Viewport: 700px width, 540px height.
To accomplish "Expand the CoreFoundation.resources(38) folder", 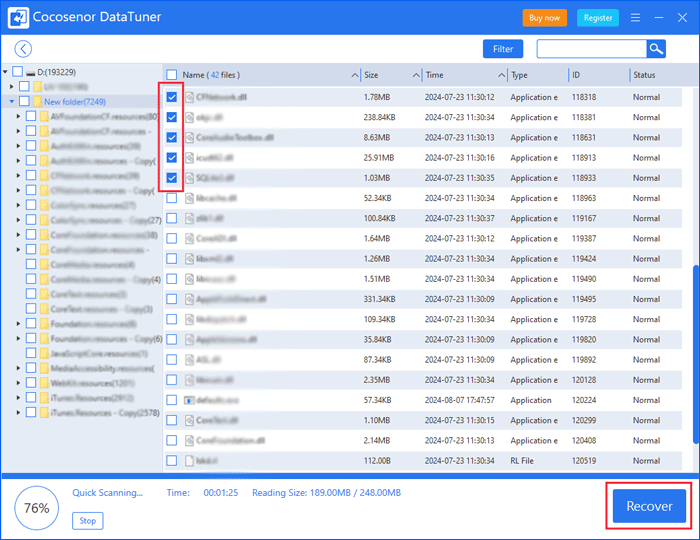I will (18, 234).
